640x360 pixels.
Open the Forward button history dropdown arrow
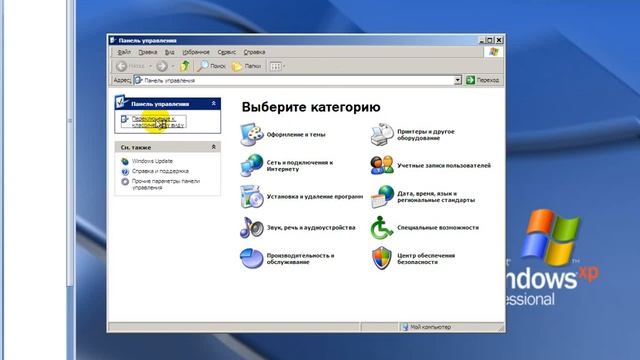173,66
